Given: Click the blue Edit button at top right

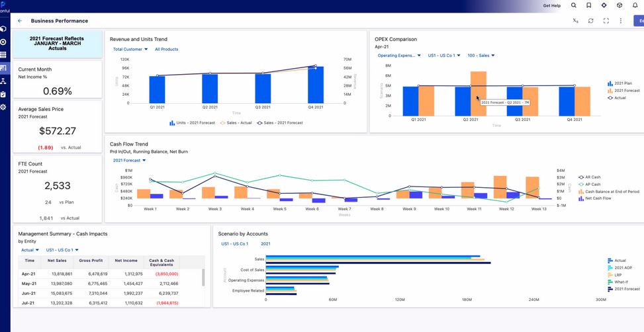Looking at the screenshot, I should coord(639,21).
